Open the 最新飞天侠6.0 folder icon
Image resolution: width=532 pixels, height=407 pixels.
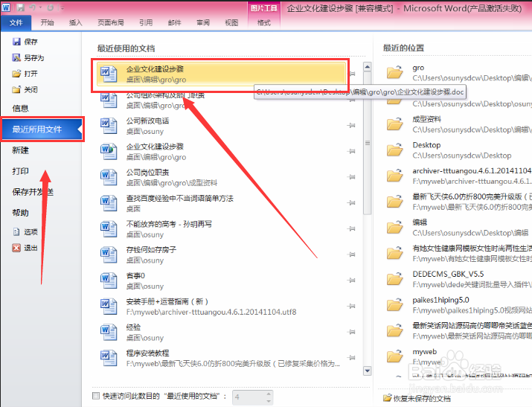[x=394, y=201]
